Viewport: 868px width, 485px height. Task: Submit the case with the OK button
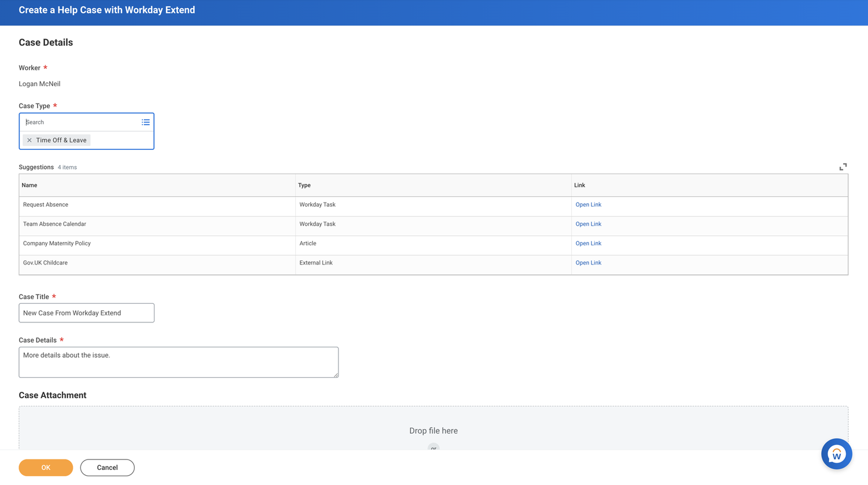coord(46,468)
